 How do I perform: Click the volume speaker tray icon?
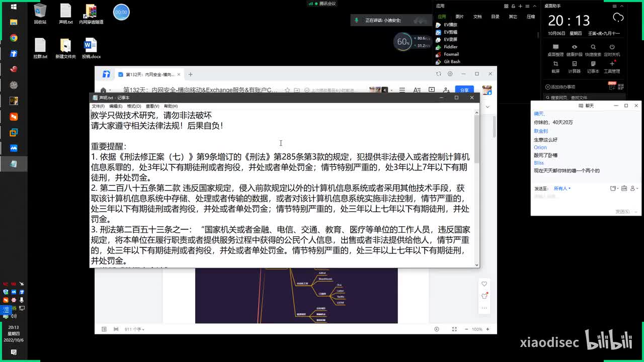(x=14, y=316)
